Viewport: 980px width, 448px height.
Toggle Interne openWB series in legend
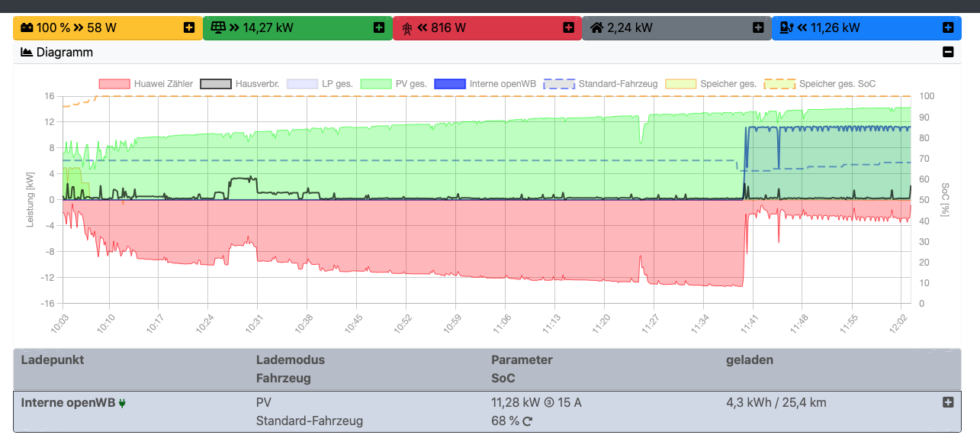(485, 84)
